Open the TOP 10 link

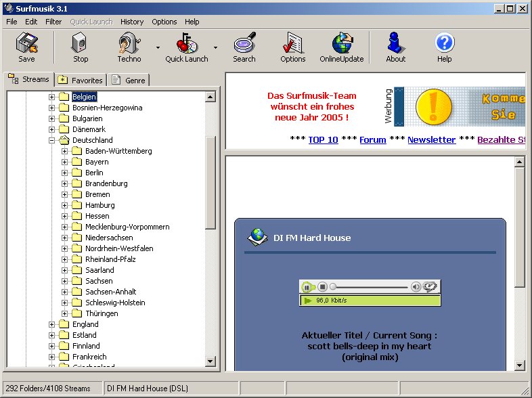[x=324, y=140]
